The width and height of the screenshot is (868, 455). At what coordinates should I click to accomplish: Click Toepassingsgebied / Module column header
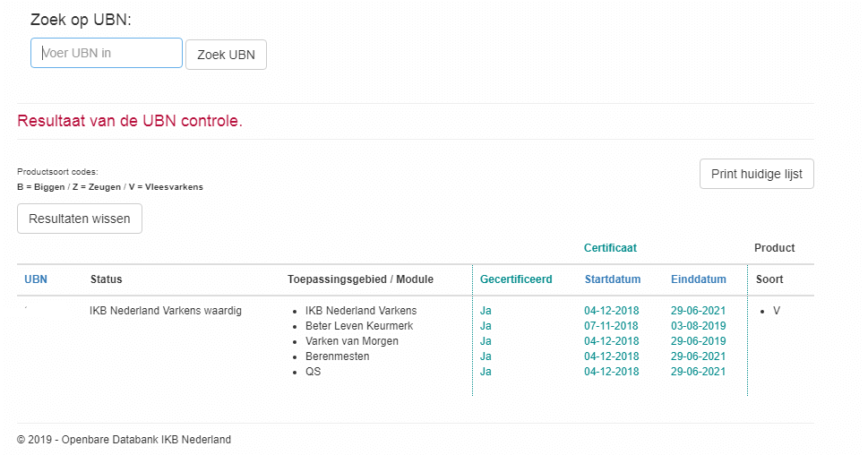[360, 279]
